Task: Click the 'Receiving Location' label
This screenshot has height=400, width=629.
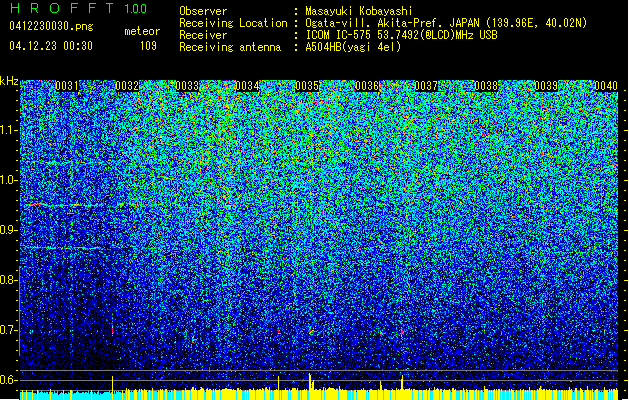Action: [233, 23]
